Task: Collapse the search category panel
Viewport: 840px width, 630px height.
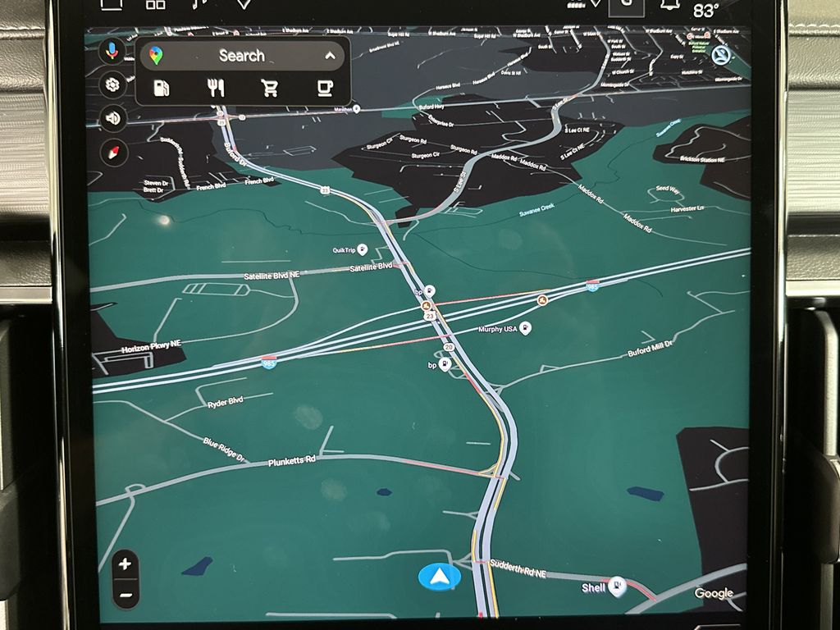Action: click(x=330, y=56)
